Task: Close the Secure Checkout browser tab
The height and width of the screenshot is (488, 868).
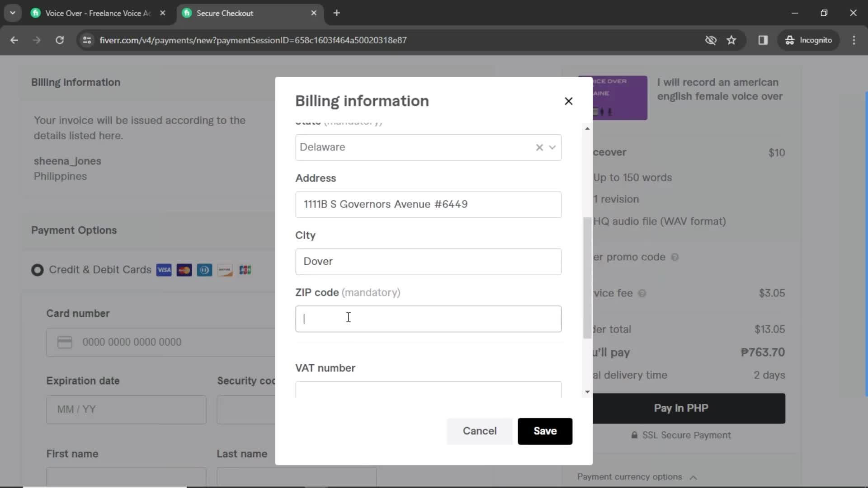Action: point(314,13)
